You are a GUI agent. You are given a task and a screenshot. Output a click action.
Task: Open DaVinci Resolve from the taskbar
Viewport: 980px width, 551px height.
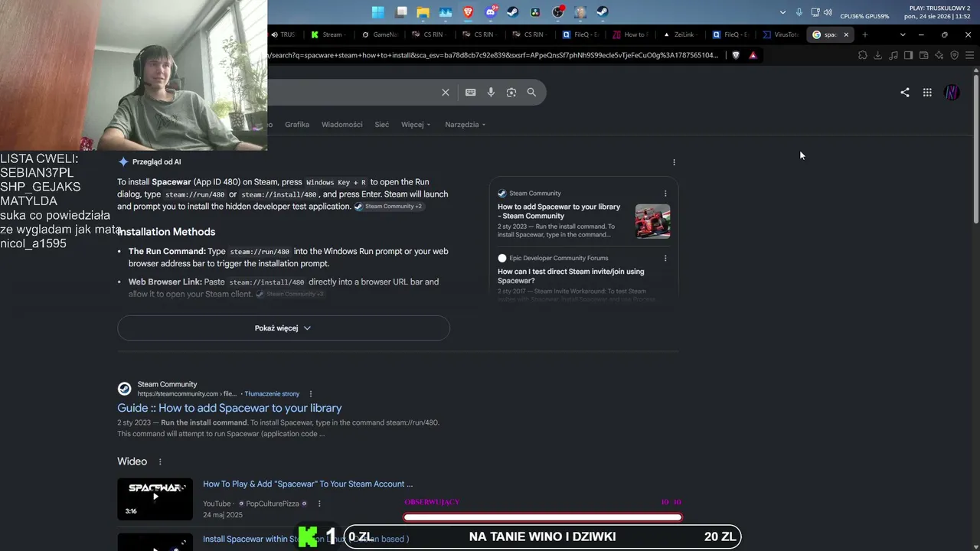(535, 11)
